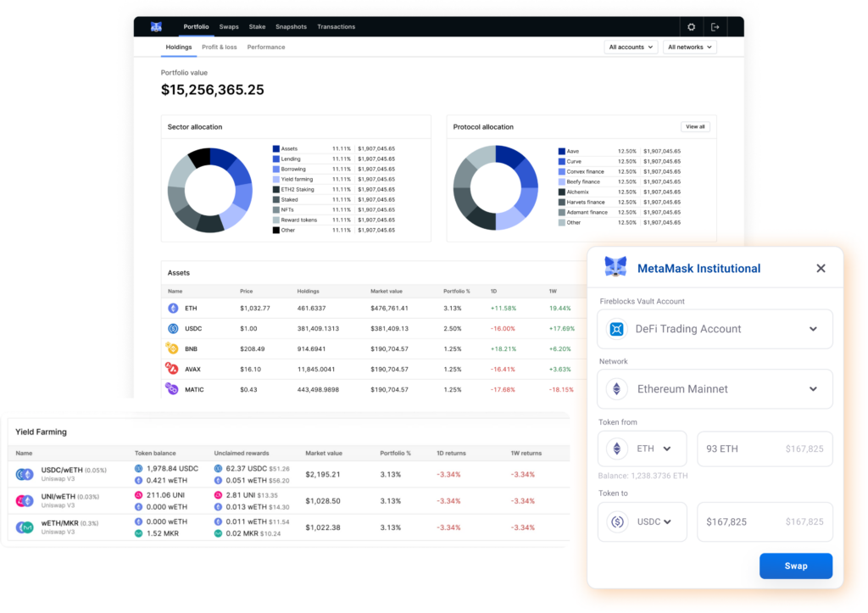Click the USDC coin icon in Assets
This screenshot has height=613, width=868.
click(173, 328)
